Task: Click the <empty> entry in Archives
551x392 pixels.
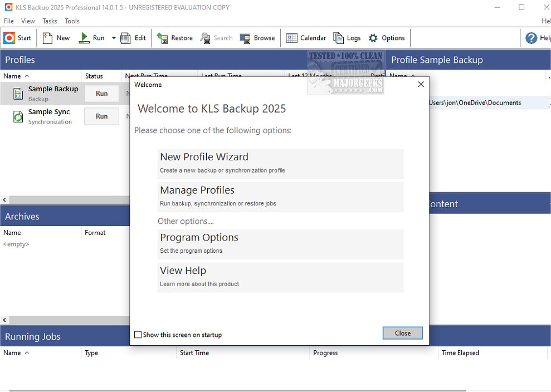Action: [16, 244]
